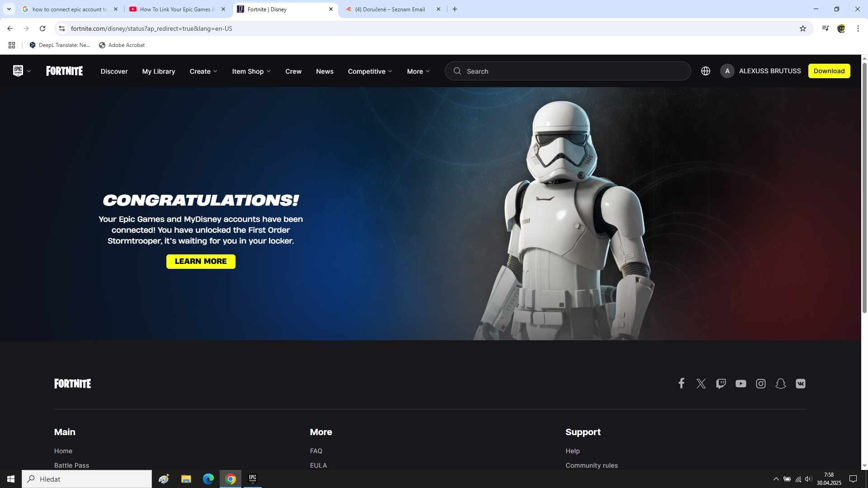868x488 pixels.
Task: Open the Crew nav item
Action: point(293,71)
